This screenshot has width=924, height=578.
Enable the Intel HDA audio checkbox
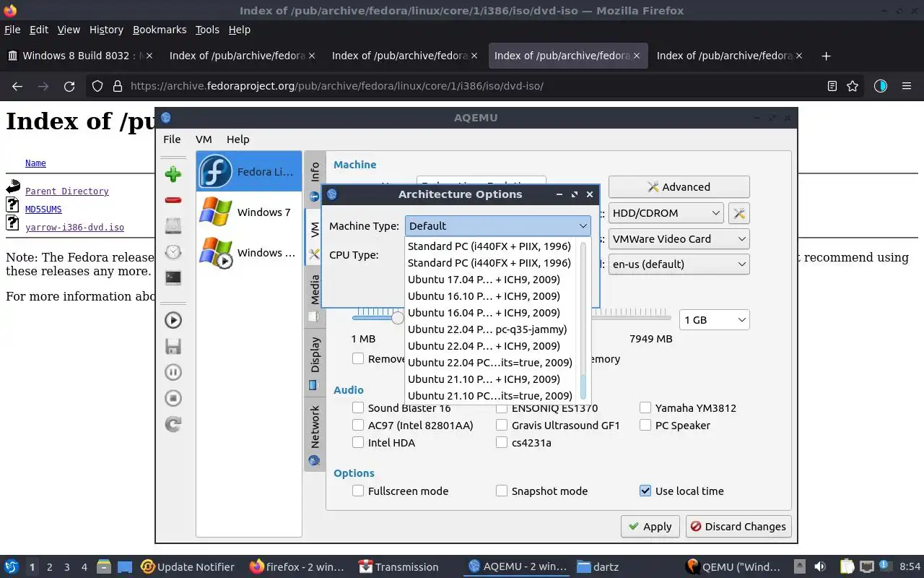(358, 442)
